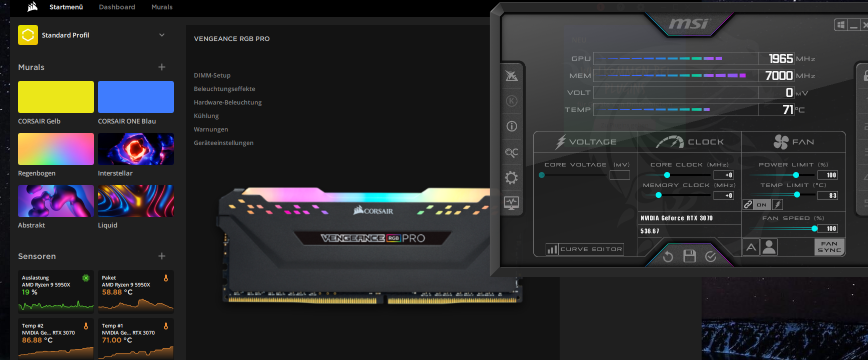Click the Fan header icon in Afterburner
868x360 pixels.
pyautogui.click(x=781, y=142)
